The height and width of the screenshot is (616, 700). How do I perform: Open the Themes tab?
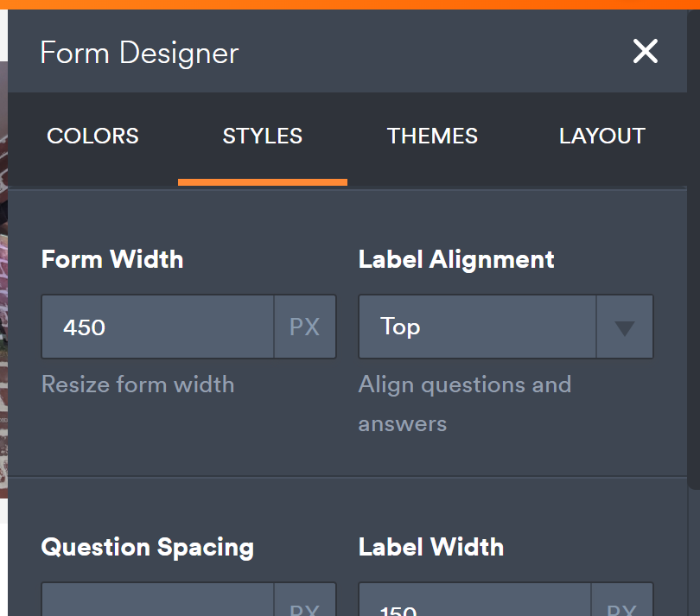pos(432,137)
